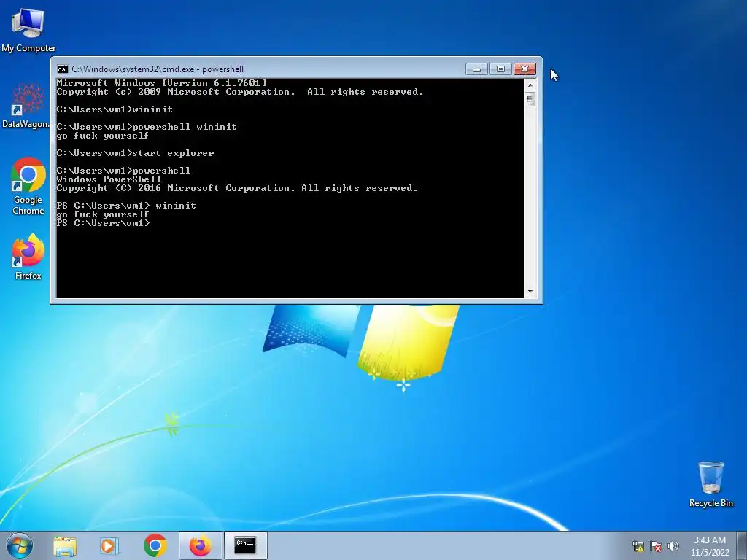This screenshot has height=560, width=747.
Task: Click the 'Windows PowerShell' banner line
Action: (x=109, y=179)
